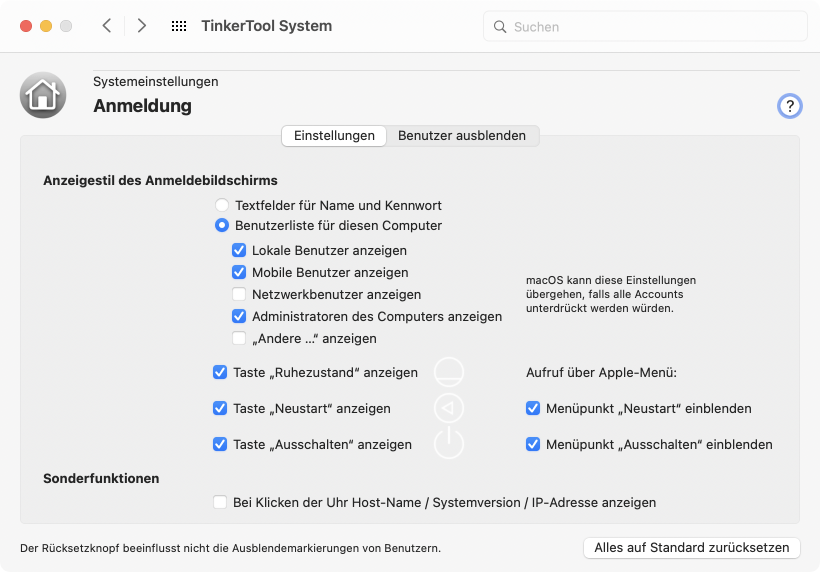Image resolution: width=820 pixels, height=572 pixels.
Task: Click the TinkerTool System window title
Action: tap(267, 26)
